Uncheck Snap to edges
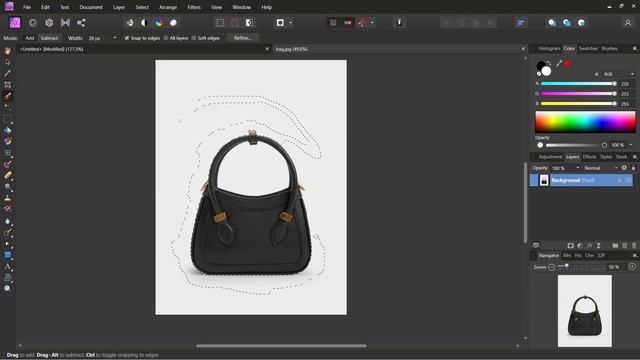 (x=127, y=38)
